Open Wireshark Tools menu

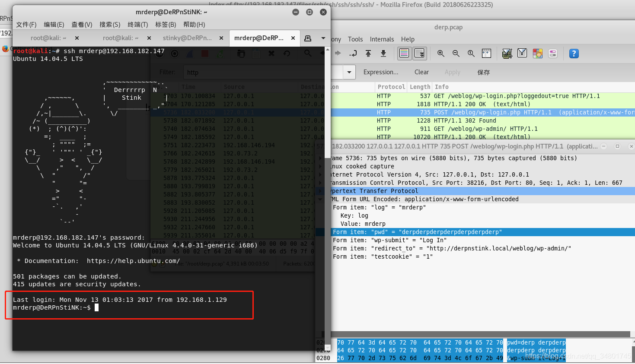[355, 39]
